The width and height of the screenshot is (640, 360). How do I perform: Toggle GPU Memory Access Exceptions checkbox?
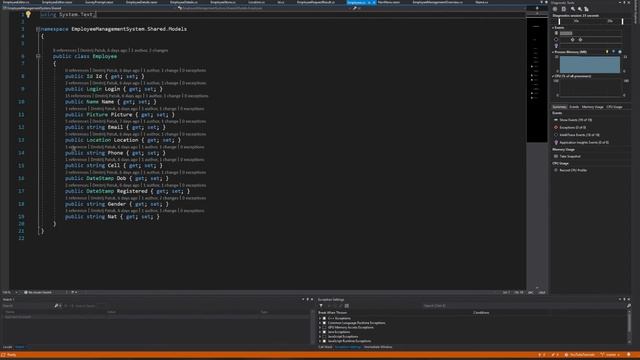(x=324, y=327)
